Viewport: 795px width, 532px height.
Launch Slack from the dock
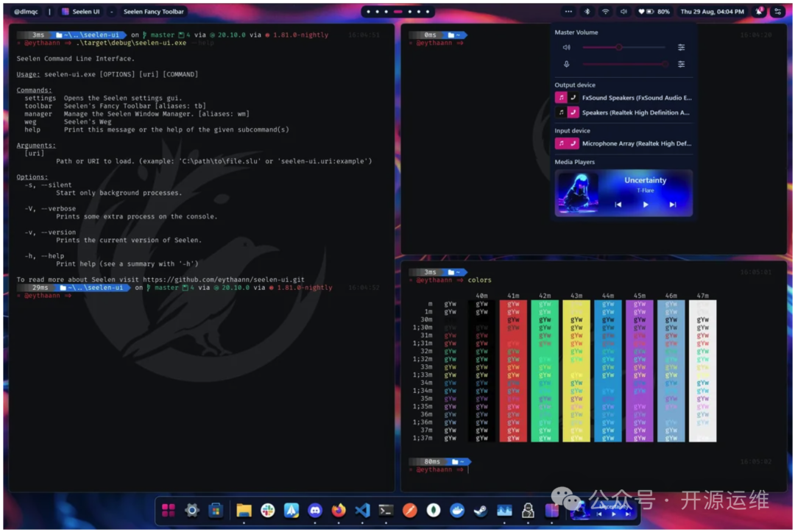(x=268, y=510)
